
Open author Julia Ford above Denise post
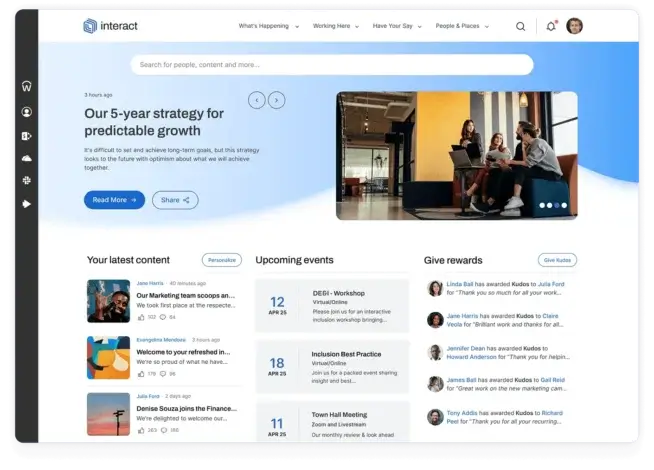click(x=148, y=396)
